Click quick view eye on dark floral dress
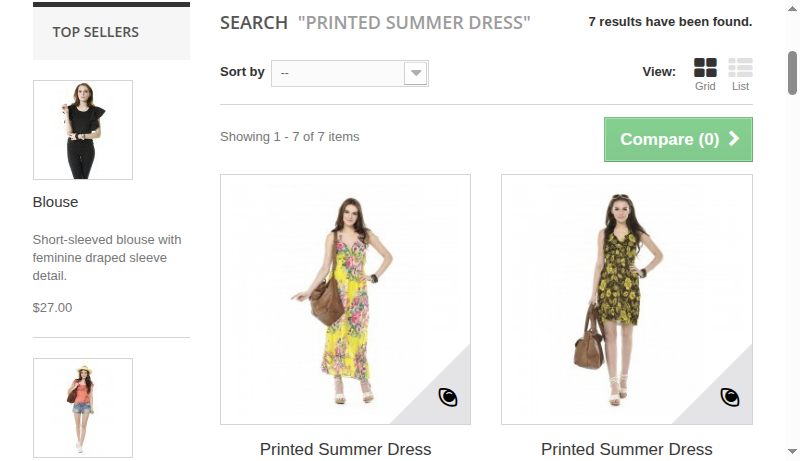The image size is (800, 461). tap(730, 398)
